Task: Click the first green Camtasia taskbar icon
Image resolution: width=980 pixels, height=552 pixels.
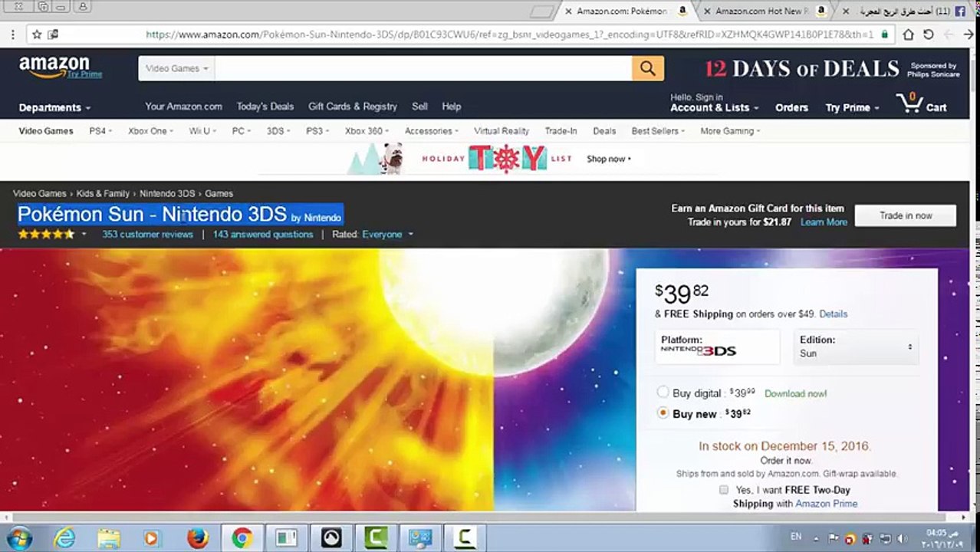Action: 375,538
